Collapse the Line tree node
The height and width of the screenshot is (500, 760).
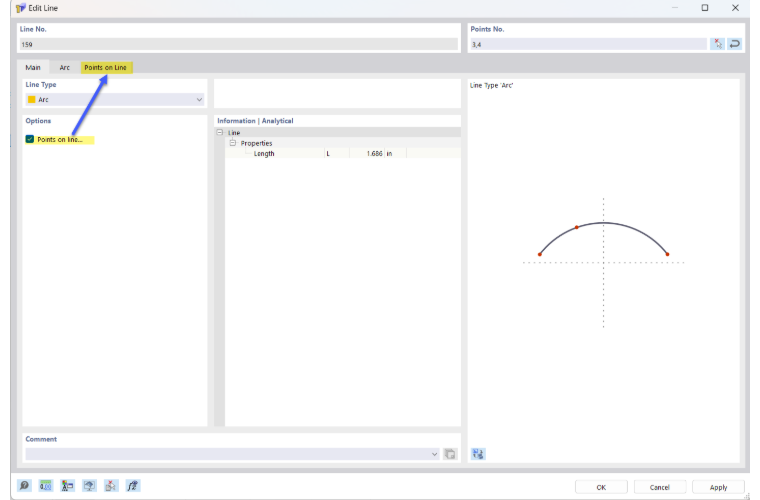(x=220, y=132)
